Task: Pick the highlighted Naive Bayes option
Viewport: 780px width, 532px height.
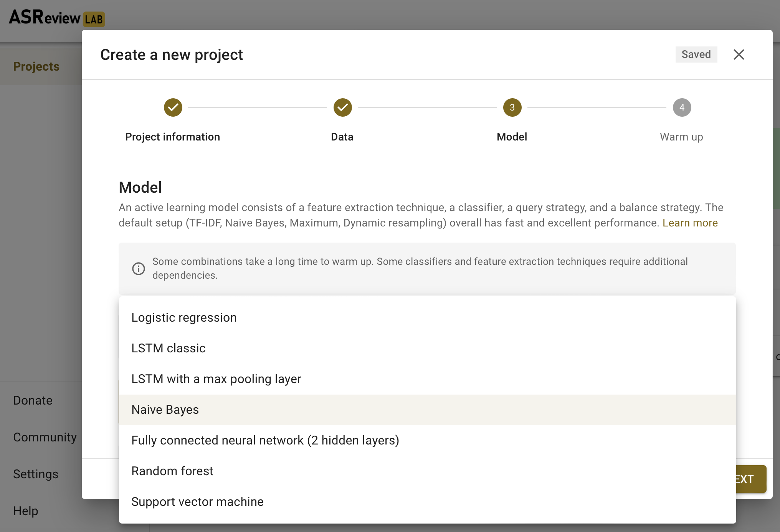Action: [165, 410]
